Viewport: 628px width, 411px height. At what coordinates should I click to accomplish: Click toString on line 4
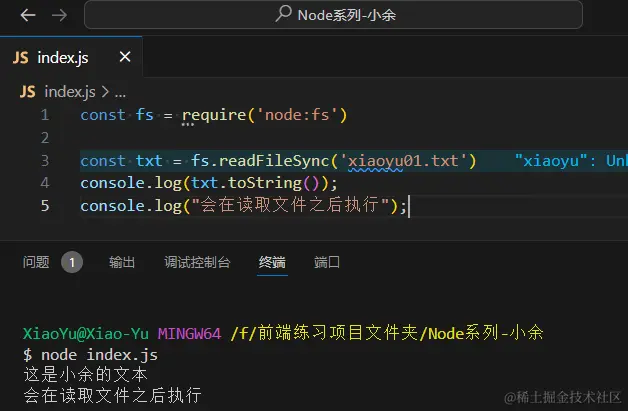pos(265,183)
